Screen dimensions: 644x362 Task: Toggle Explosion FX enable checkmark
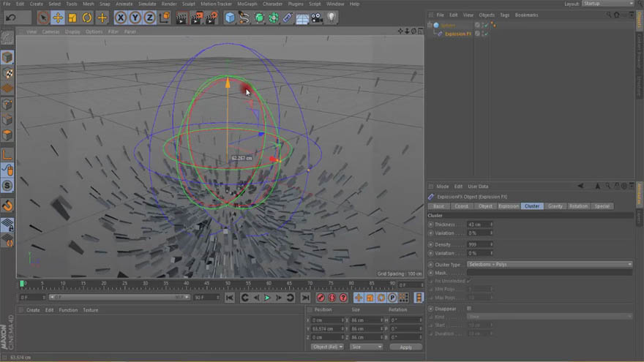(x=485, y=34)
